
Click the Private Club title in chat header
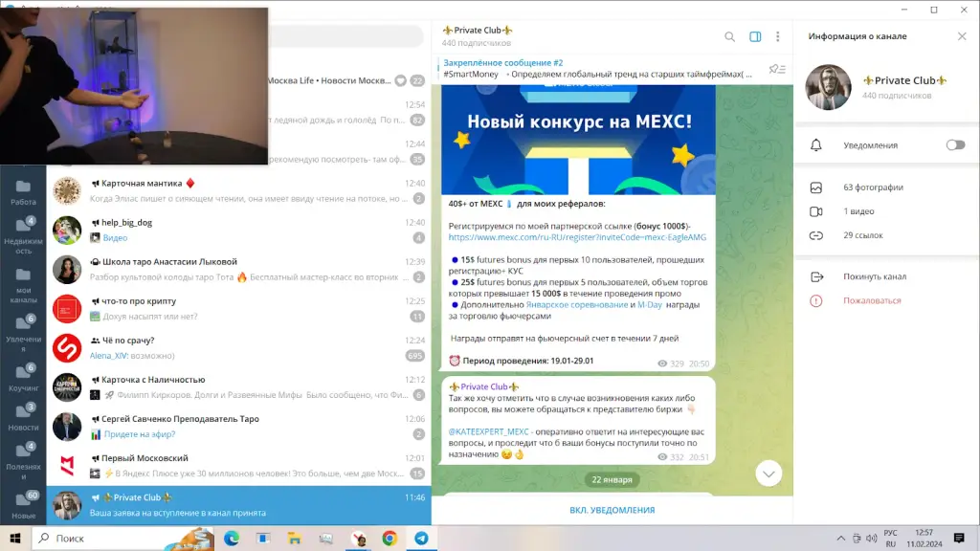pos(478,30)
